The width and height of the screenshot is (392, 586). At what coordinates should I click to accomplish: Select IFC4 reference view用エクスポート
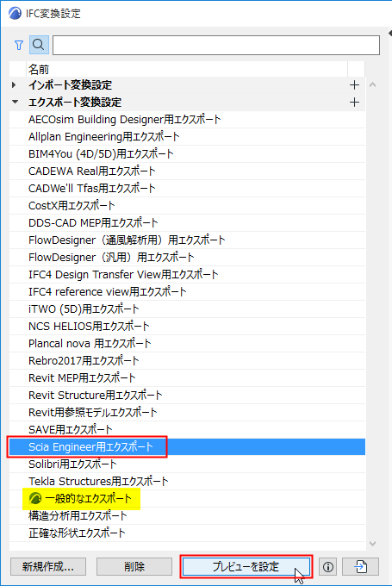click(187, 291)
